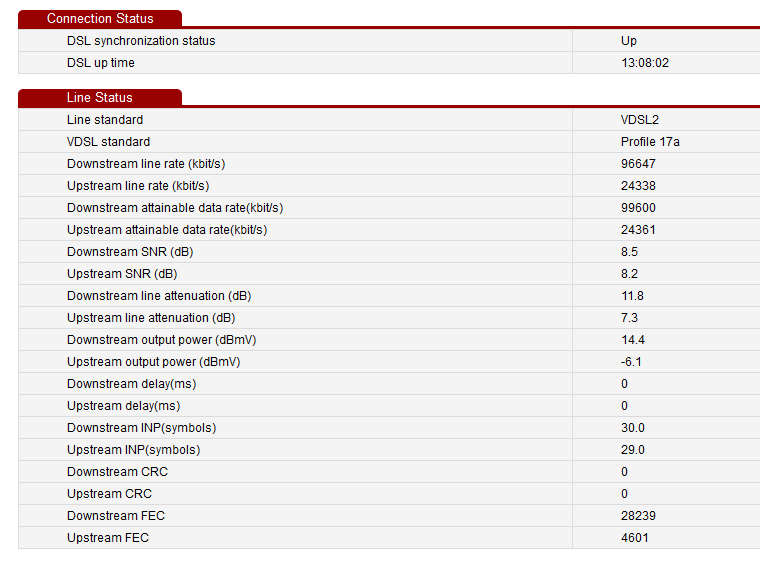
Task: Select the Upstream SNR value 8.2
Action: (629, 274)
